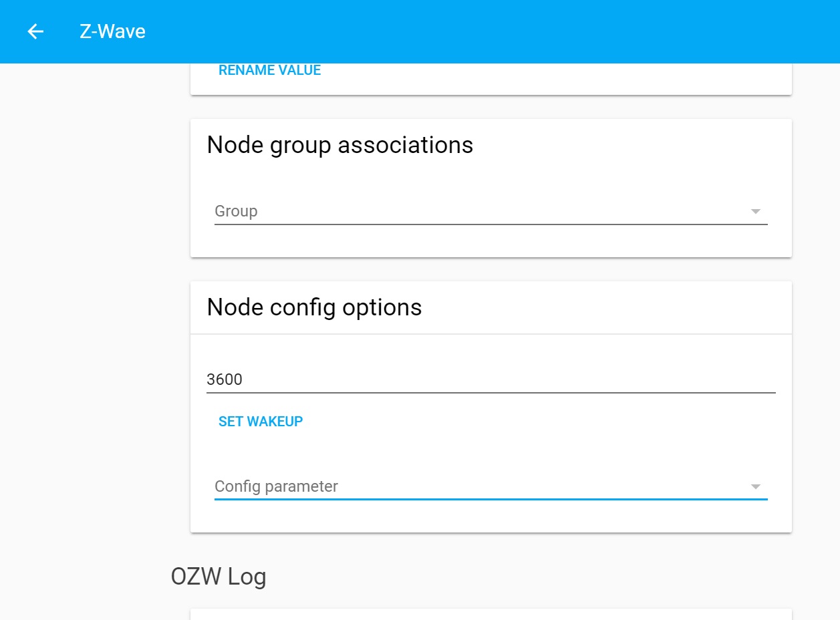The width and height of the screenshot is (840, 620).
Task: Click the chevron beside Config parameter field
Action: [754, 486]
